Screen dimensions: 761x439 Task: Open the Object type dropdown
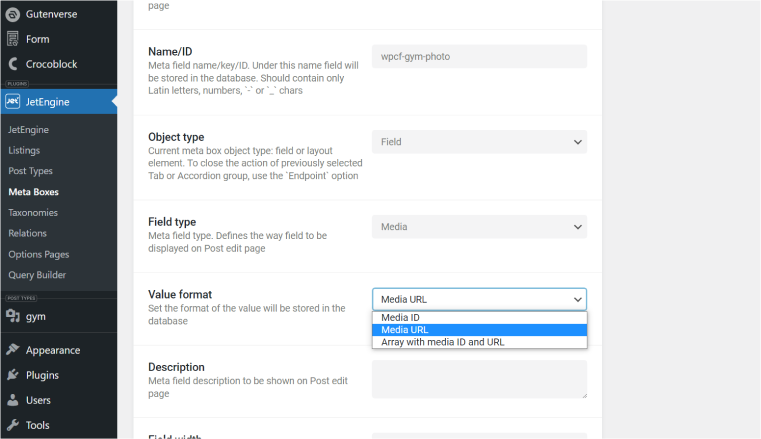479,142
